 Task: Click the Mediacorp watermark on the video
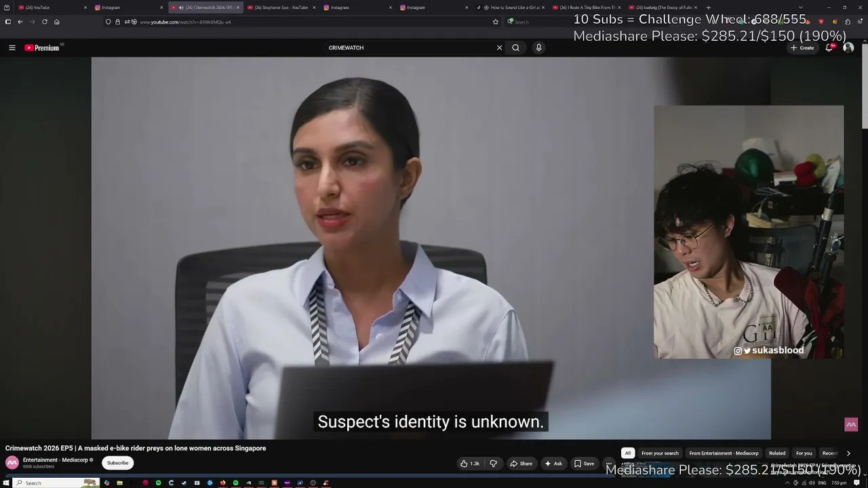[851, 425]
